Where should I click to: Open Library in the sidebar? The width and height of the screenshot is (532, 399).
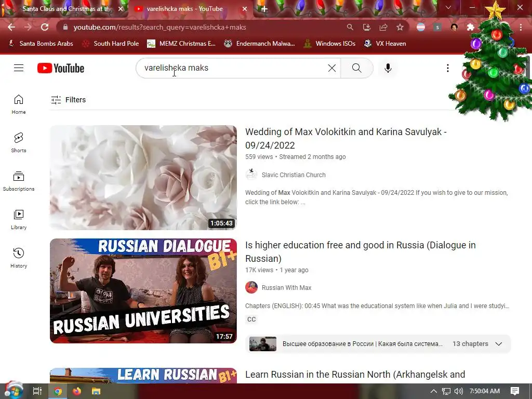[19, 220]
